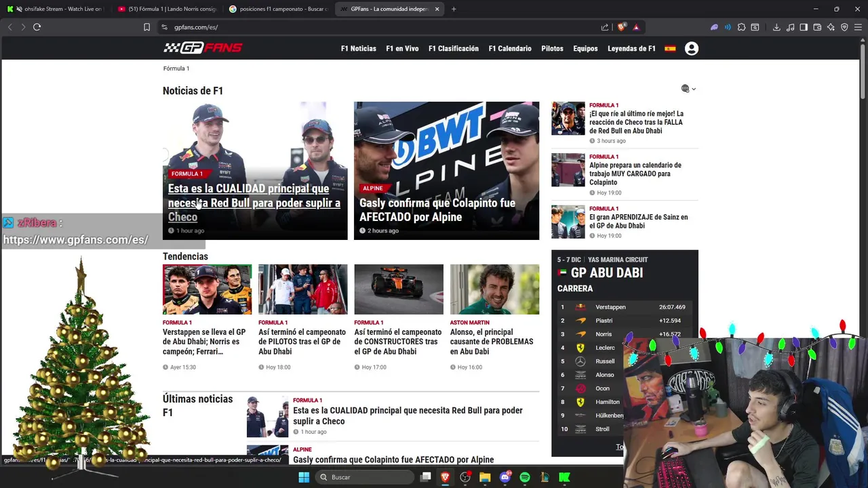
Task: Click Leclerc in race results
Action: pos(606,348)
